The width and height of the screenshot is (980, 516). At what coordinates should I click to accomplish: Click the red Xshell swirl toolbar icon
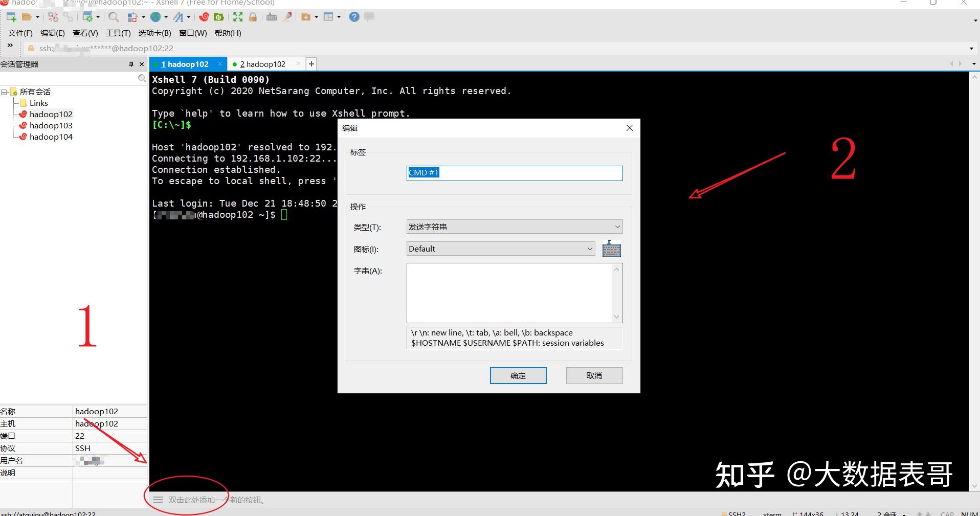[204, 17]
